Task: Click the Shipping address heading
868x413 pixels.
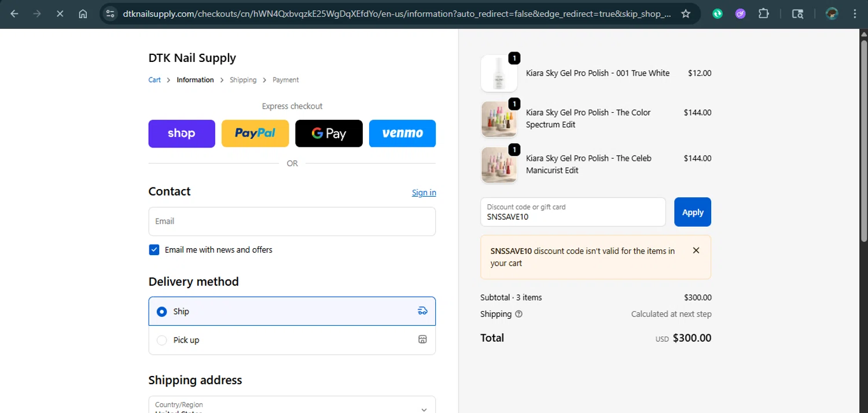Action: coord(195,380)
